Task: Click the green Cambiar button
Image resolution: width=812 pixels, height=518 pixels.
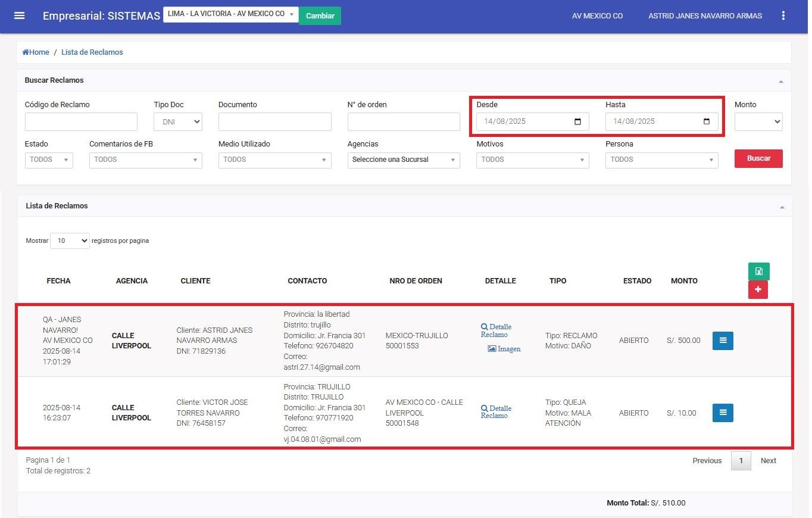Action: click(320, 15)
